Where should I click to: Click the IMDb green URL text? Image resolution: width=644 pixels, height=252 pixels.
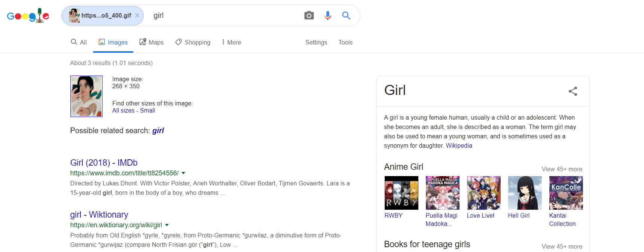(125, 173)
